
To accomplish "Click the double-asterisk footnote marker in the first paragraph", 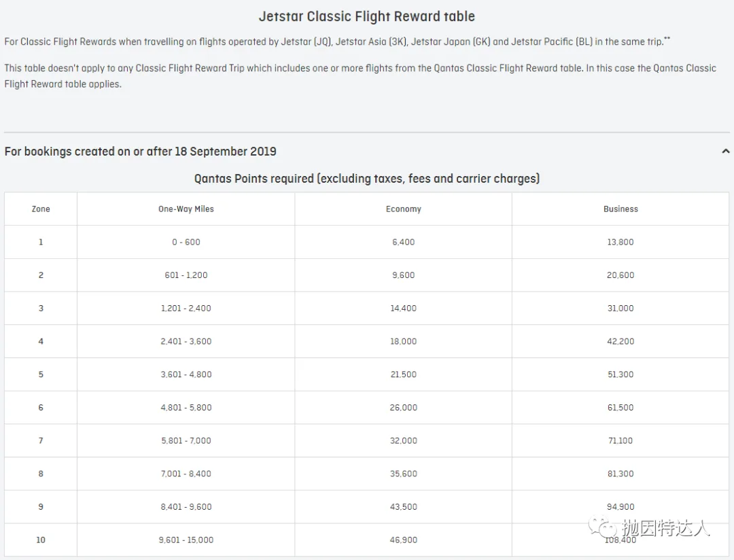I will [x=665, y=36].
